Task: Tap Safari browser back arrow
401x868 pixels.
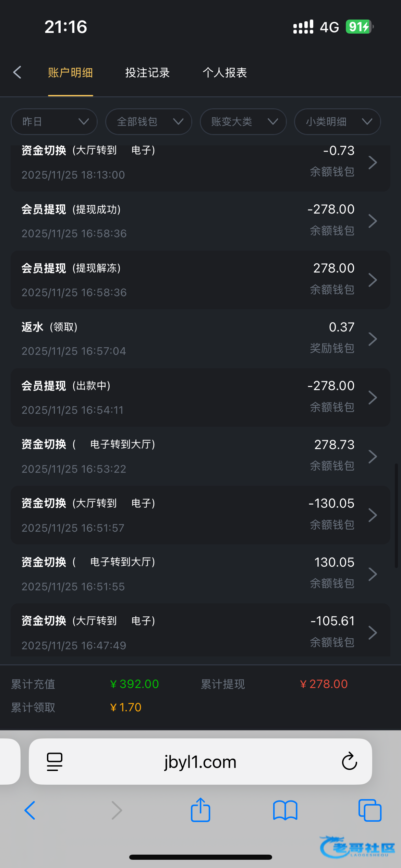Action: coord(30,810)
